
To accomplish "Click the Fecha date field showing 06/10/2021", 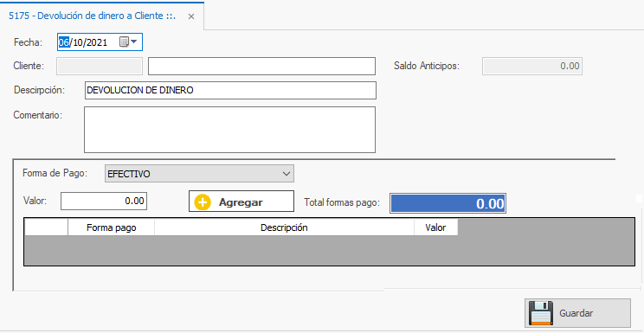I will click(100, 42).
